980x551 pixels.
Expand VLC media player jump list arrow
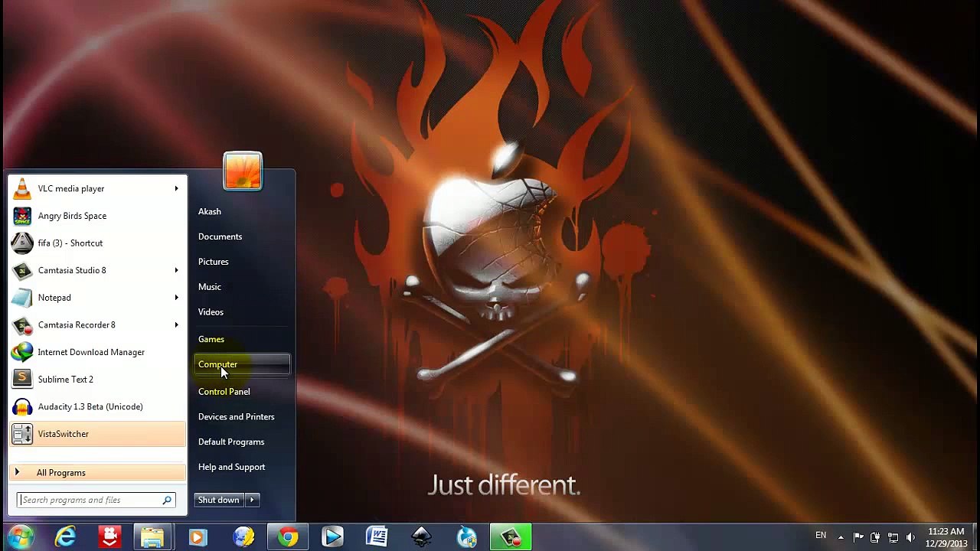(x=176, y=188)
